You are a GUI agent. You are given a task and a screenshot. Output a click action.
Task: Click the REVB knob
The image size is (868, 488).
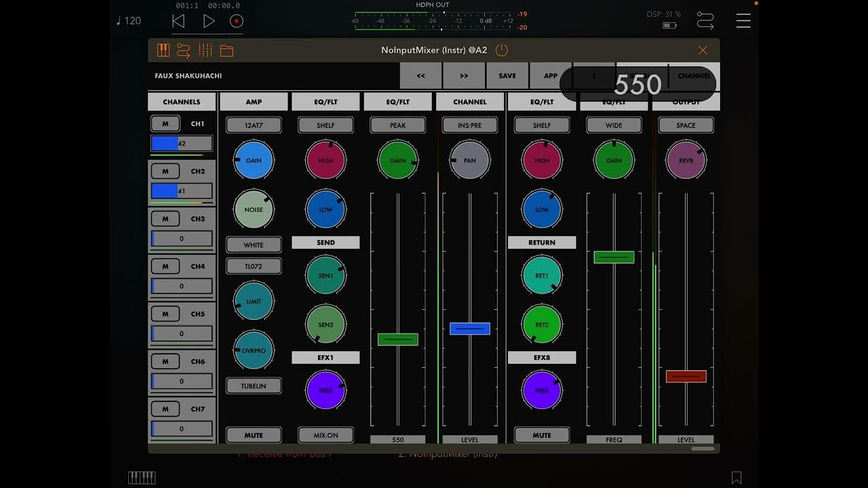click(686, 161)
